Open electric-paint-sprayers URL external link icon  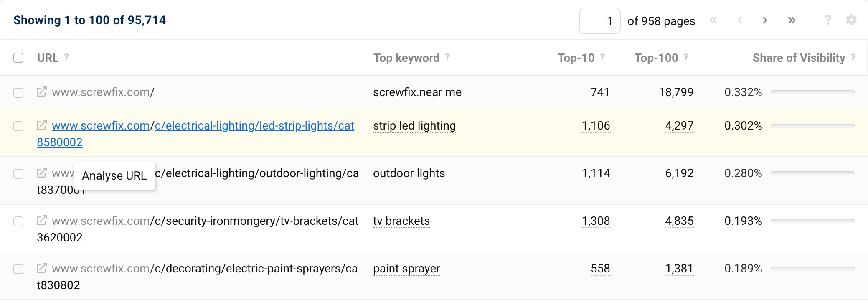[x=41, y=268]
